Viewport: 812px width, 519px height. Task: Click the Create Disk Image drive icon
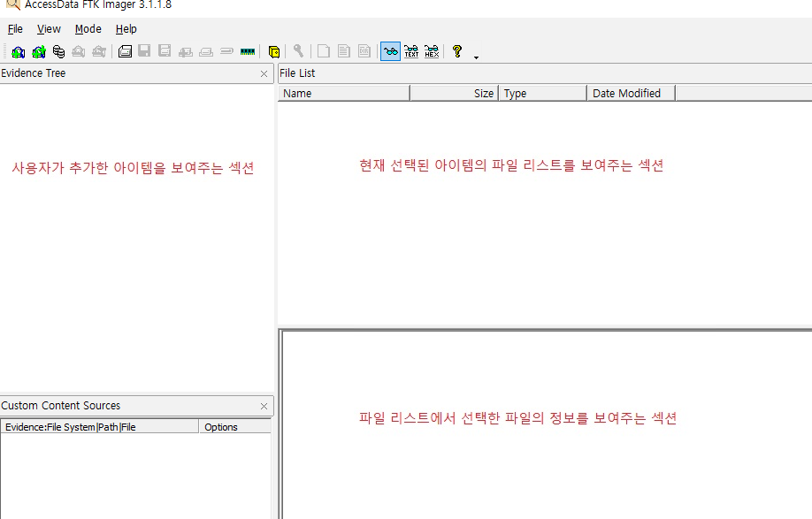(125, 51)
